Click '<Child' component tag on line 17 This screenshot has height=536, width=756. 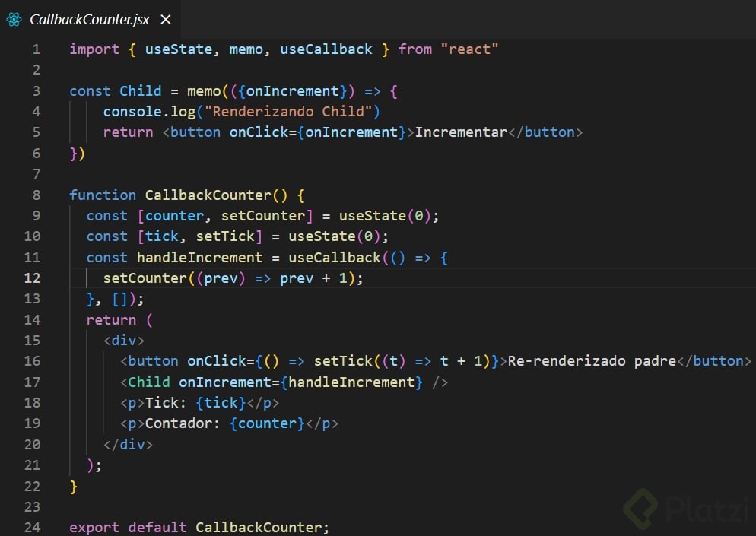tap(145, 382)
